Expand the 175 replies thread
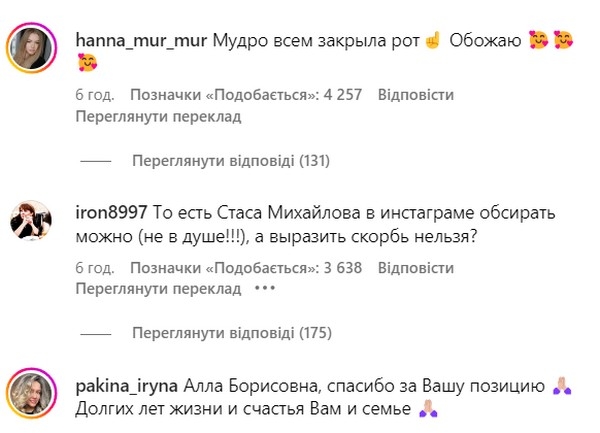 tap(232, 333)
